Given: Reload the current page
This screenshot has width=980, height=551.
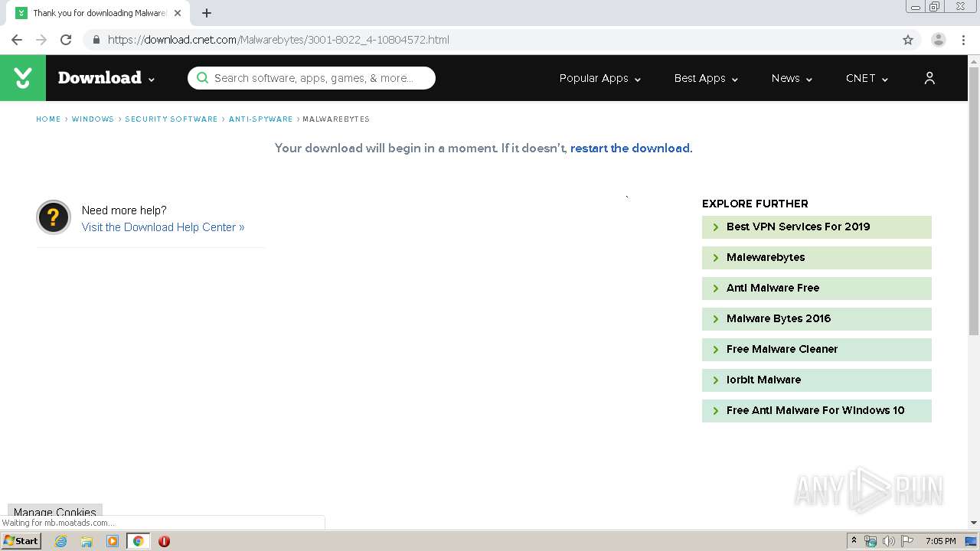Looking at the screenshot, I should (x=66, y=40).
